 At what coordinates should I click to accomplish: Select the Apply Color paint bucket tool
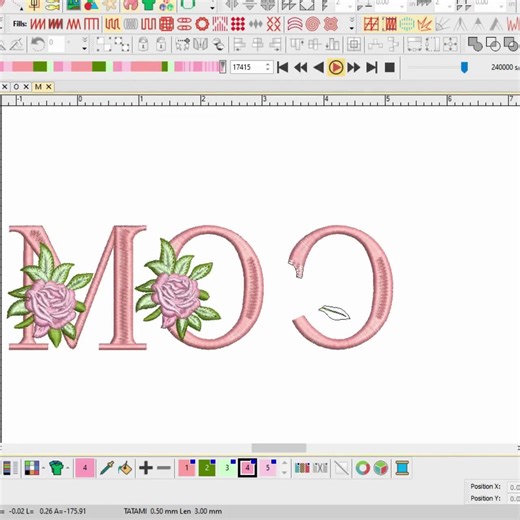click(125, 468)
